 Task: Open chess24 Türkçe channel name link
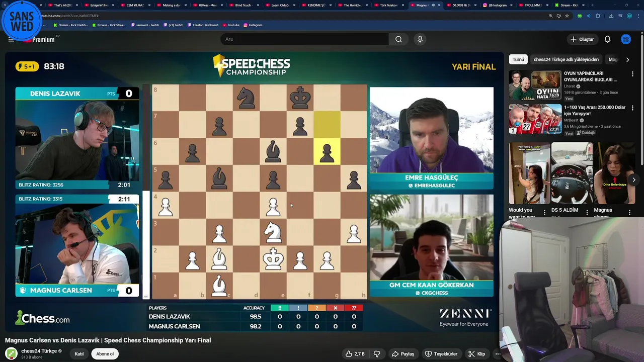[x=39, y=351]
